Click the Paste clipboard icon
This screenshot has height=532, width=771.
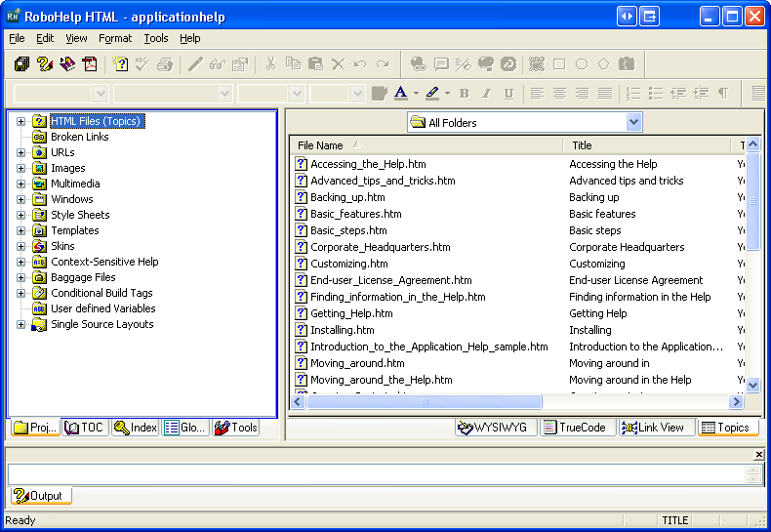315,63
